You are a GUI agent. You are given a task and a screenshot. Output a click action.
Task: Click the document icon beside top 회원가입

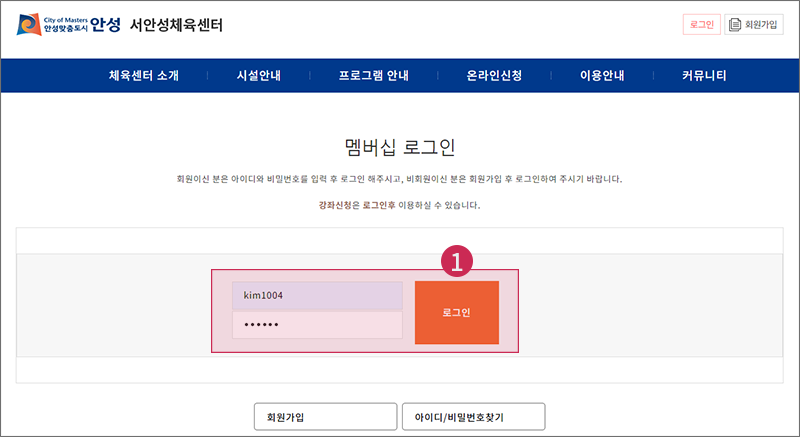(x=735, y=24)
